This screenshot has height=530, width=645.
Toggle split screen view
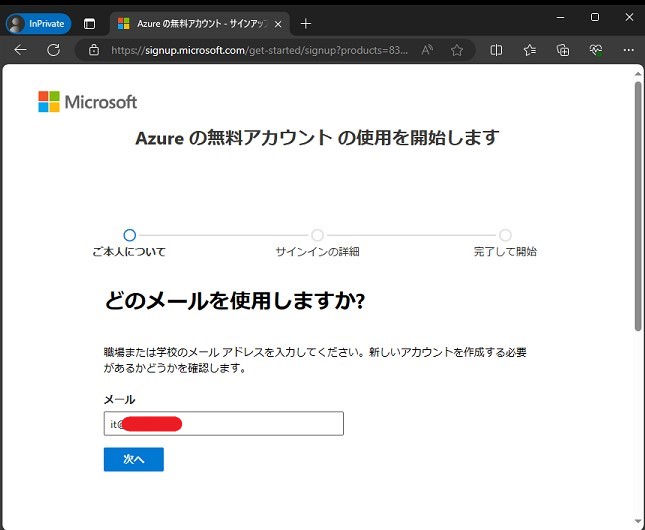coord(496,50)
